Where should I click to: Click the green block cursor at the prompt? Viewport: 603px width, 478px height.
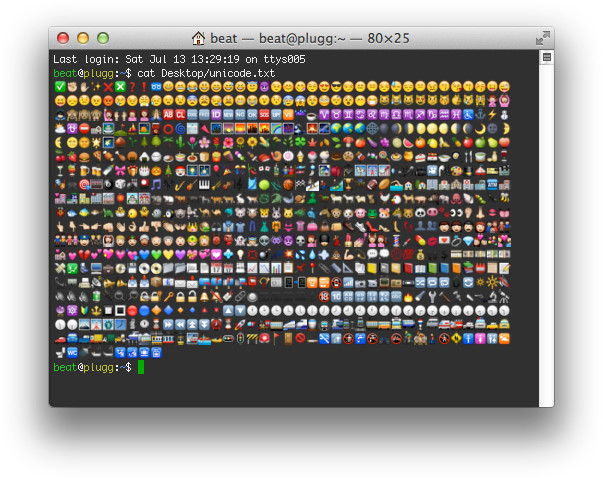[141, 367]
